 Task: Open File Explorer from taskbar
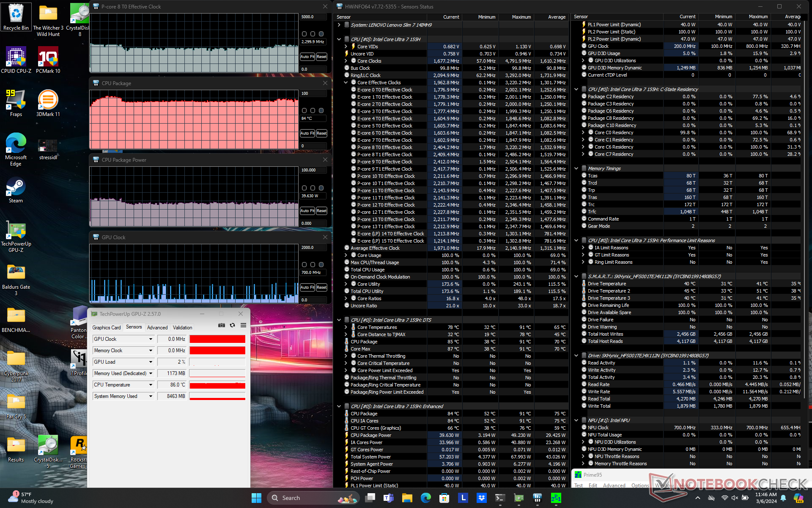407,498
